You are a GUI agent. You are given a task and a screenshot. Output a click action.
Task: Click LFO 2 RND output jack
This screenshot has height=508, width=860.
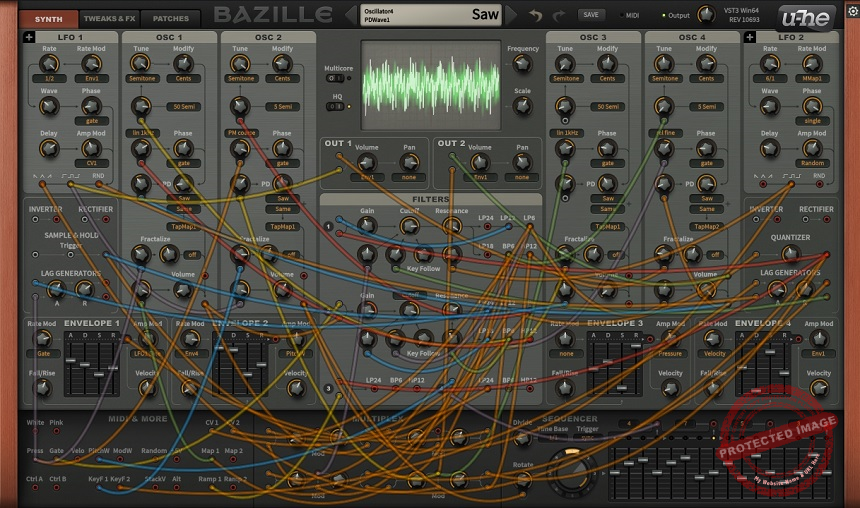click(819, 184)
